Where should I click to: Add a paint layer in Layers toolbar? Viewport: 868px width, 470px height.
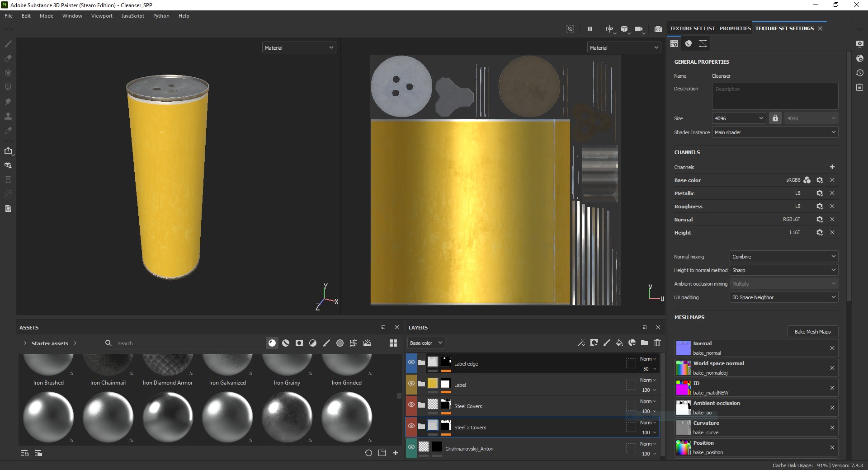tap(607, 343)
